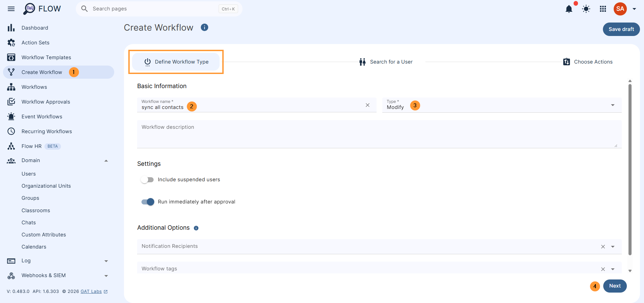644x303 pixels.
Task: Click the Flow HR BETA badge
Action: point(53,146)
